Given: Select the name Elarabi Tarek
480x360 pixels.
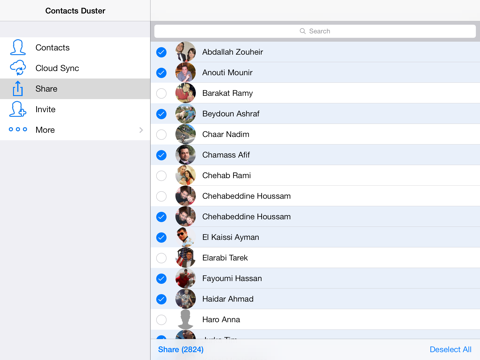Looking at the screenshot, I should pyautogui.click(x=225, y=258).
